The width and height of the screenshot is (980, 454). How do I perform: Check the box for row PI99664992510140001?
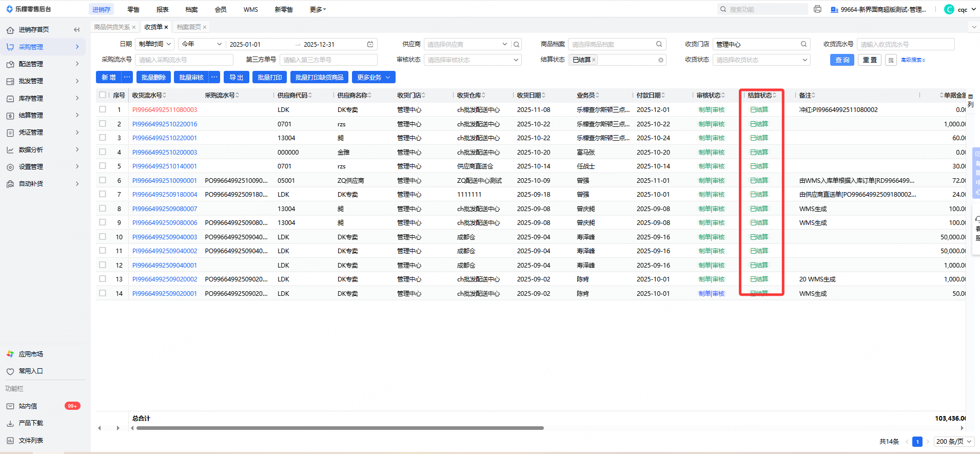(103, 166)
